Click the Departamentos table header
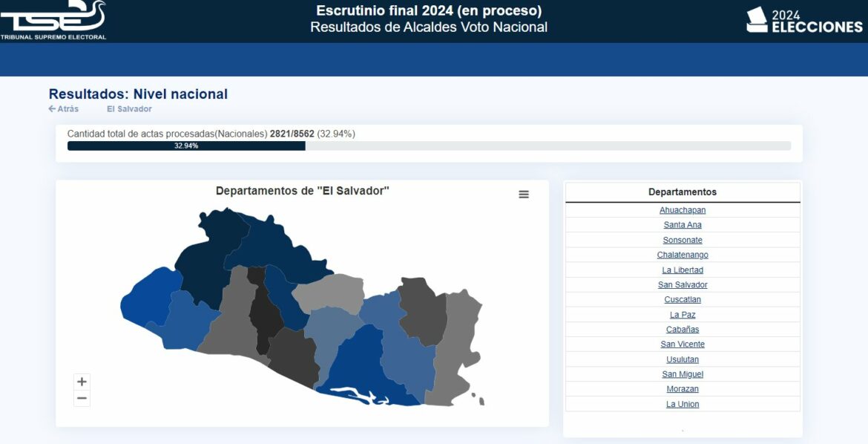This screenshot has height=444, width=868. (x=683, y=192)
